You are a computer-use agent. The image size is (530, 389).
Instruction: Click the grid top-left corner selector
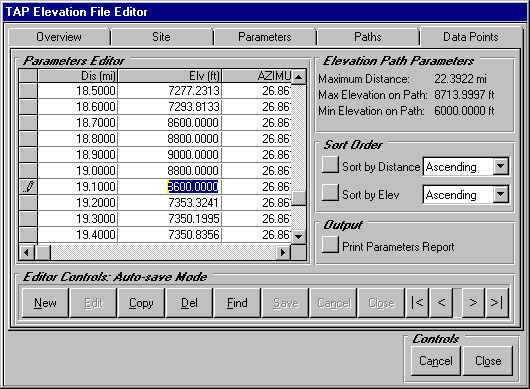[x=28, y=76]
